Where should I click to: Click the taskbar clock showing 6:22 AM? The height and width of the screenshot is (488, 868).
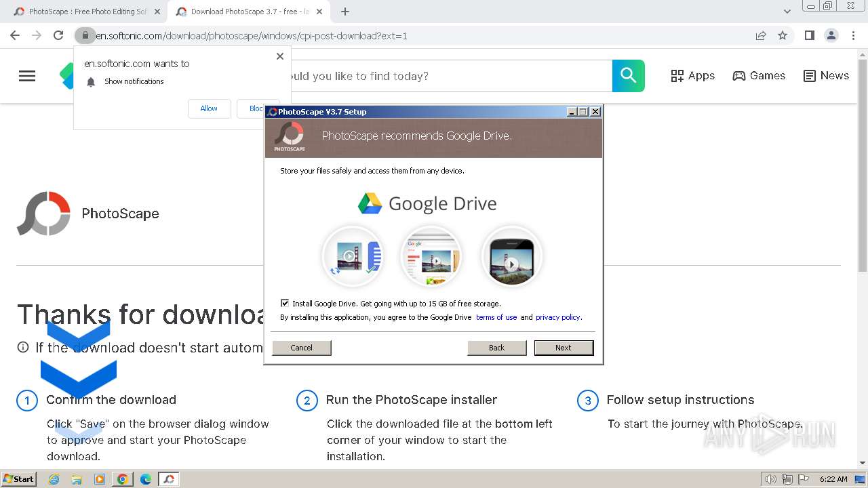(833, 479)
